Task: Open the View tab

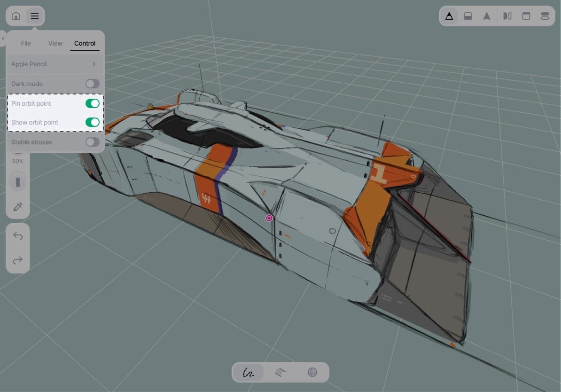Action: pos(55,43)
